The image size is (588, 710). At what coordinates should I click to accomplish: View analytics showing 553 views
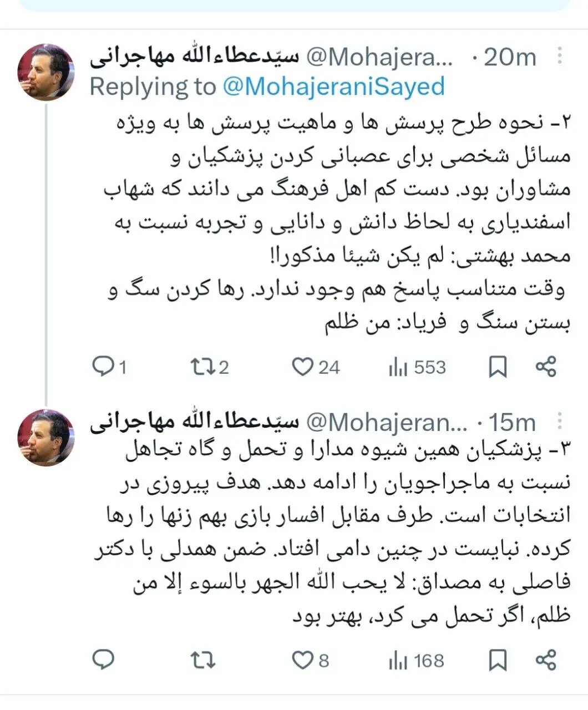pos(397,366)
